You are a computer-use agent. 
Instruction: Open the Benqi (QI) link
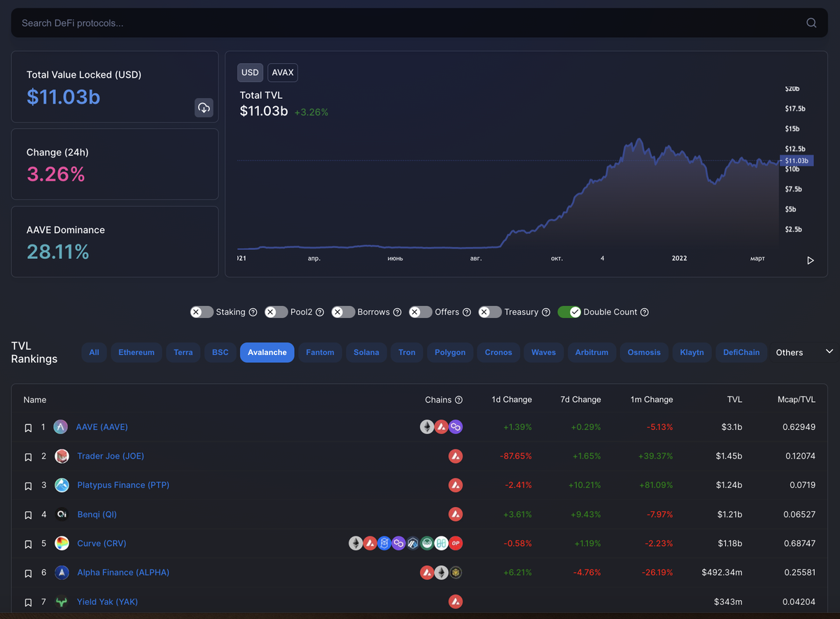[x=97, y=515]
